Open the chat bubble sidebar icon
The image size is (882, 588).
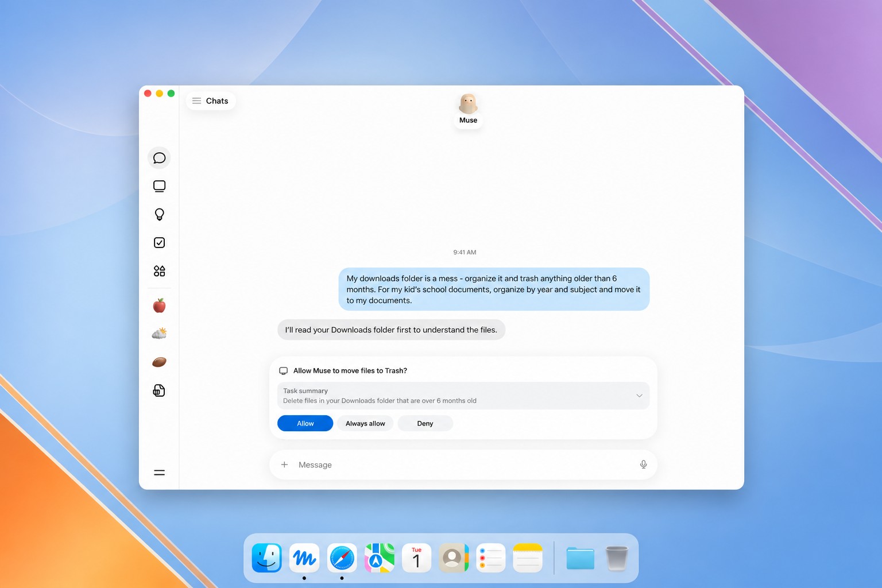[159, 158]
